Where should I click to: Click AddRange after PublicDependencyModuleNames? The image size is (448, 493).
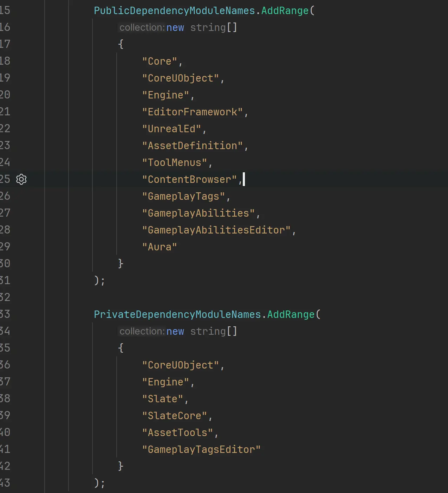[x=285, y=11]
